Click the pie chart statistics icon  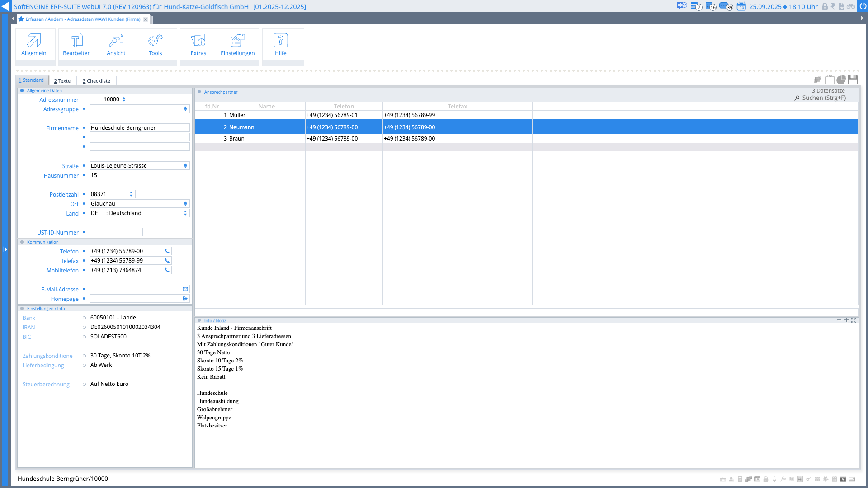click(841, 80)
